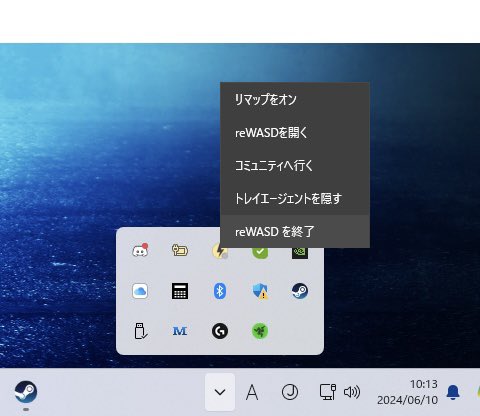
Task: Open Razer green snake tray icon
Action: 260,331
